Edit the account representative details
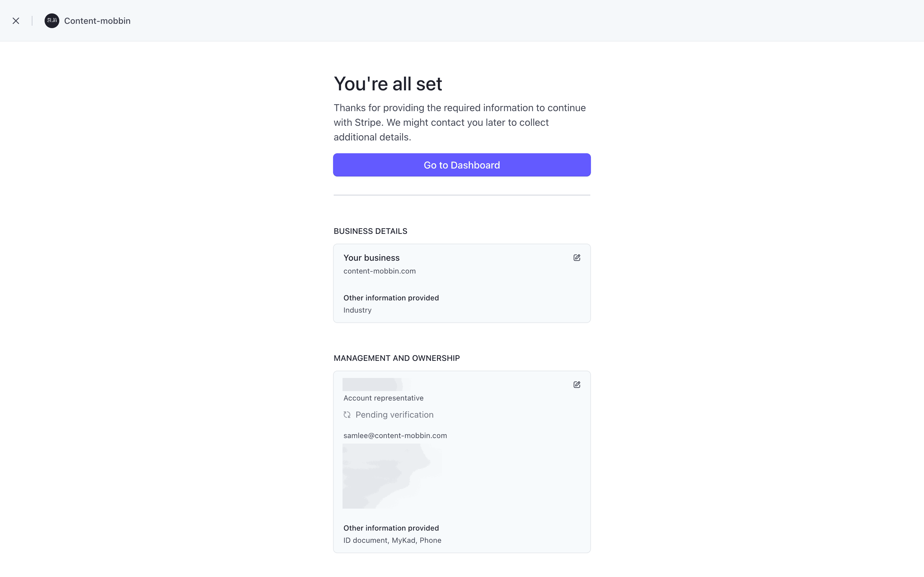Viewport: 924px width, 577px height. tap(577, 385)
